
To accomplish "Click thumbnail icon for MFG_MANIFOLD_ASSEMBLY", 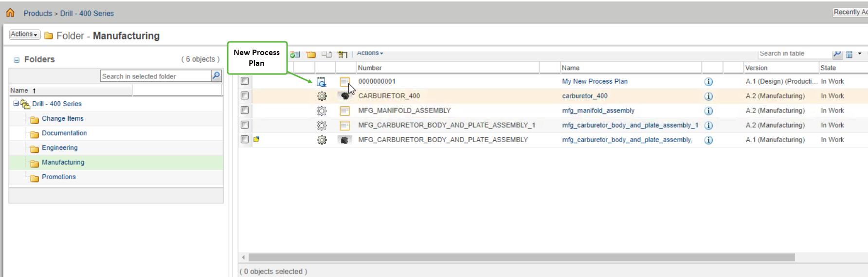I will click(x=344, y=111).
